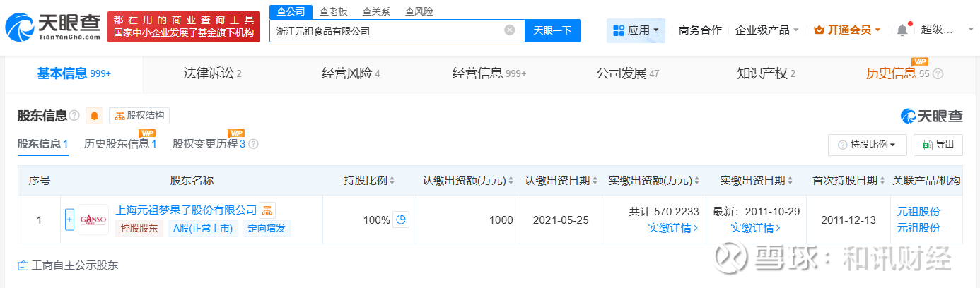
Task: Open the first 元祖股份 related link
Action: pos(918,212)
